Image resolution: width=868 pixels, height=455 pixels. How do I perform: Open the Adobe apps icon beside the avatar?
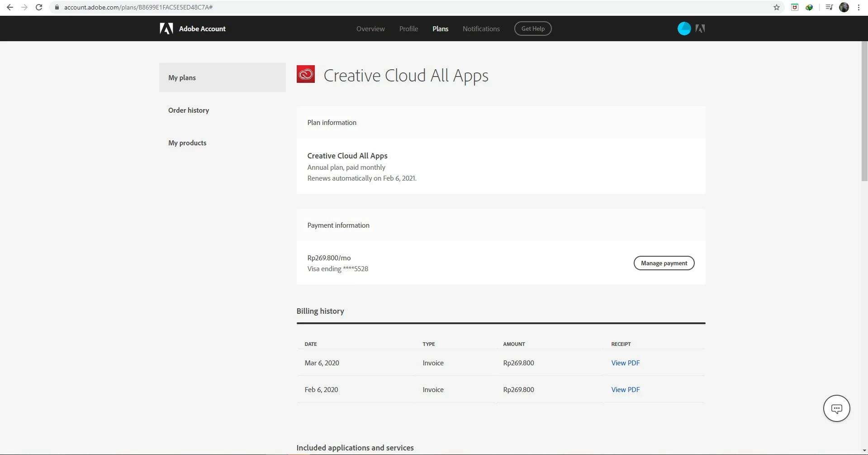coord(700,29)
